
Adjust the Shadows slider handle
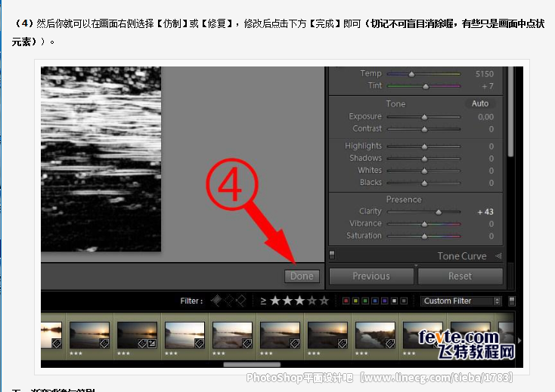point(424,159)
